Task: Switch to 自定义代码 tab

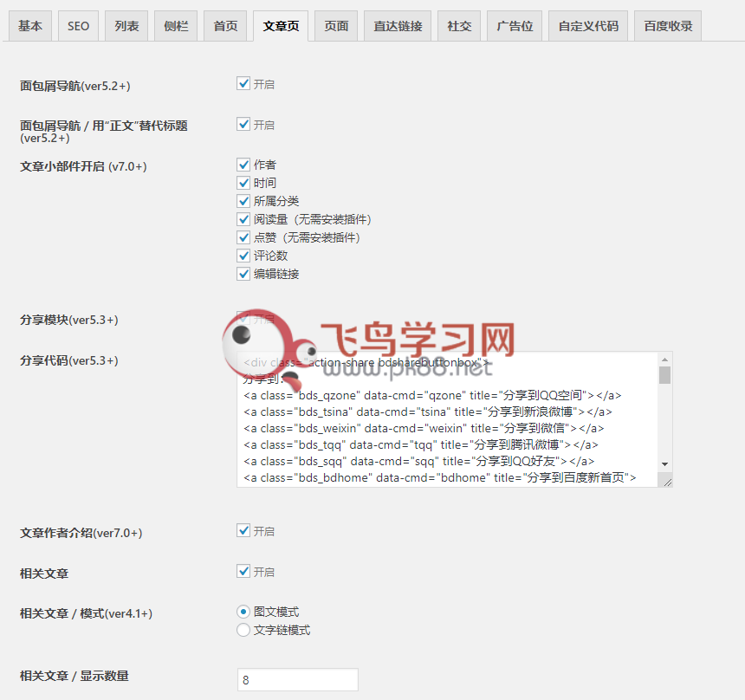Action: click(588, 26)
